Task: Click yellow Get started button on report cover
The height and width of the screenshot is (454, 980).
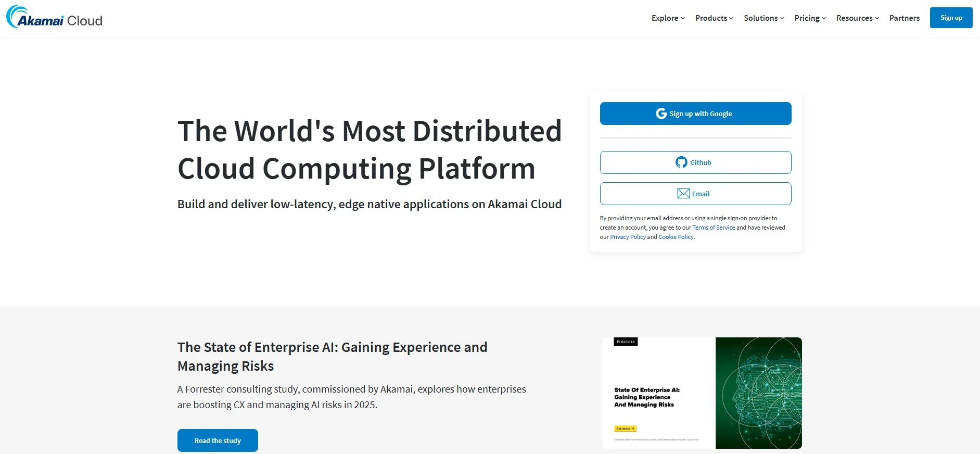Action: pos(625,428)
